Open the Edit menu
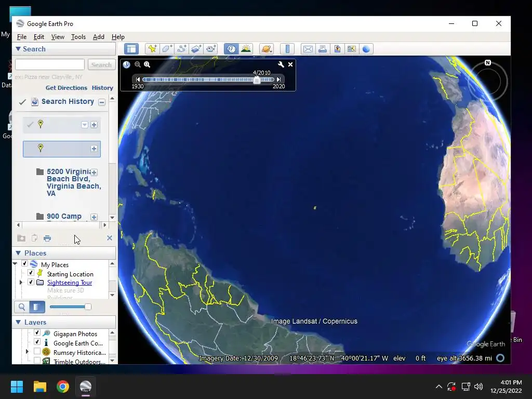The image size is (532, 399). point(38,37)
